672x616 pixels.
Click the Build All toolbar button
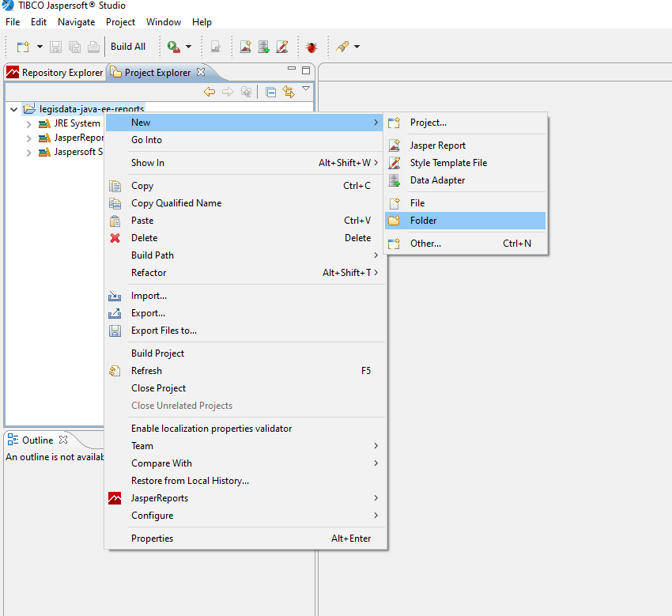click(128, 47)
